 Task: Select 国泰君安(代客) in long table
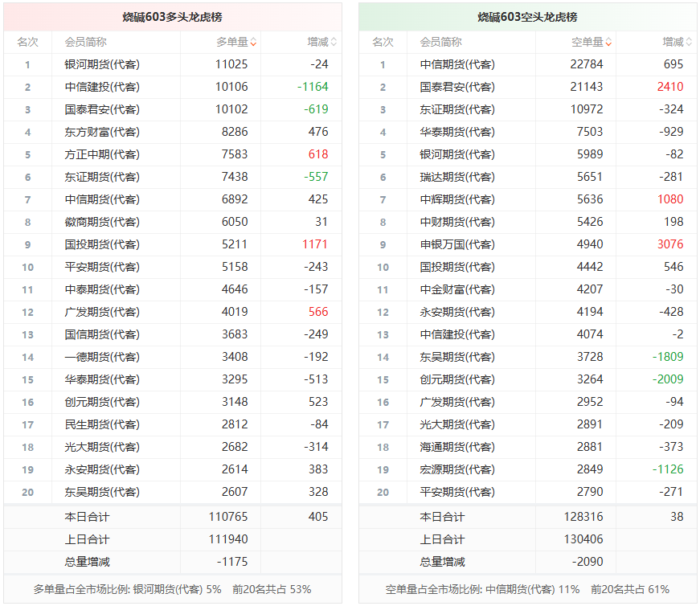[102, 109]
